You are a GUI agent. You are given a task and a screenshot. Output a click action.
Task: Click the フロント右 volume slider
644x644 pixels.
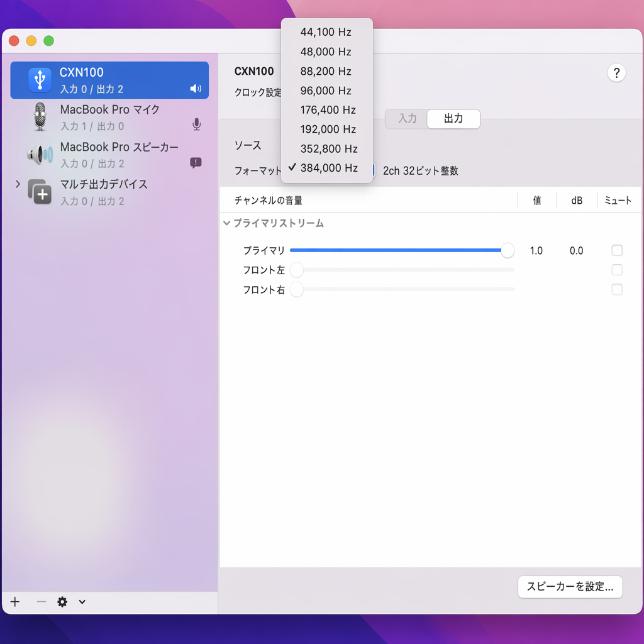pyautogui.click(x=402, y=289)
